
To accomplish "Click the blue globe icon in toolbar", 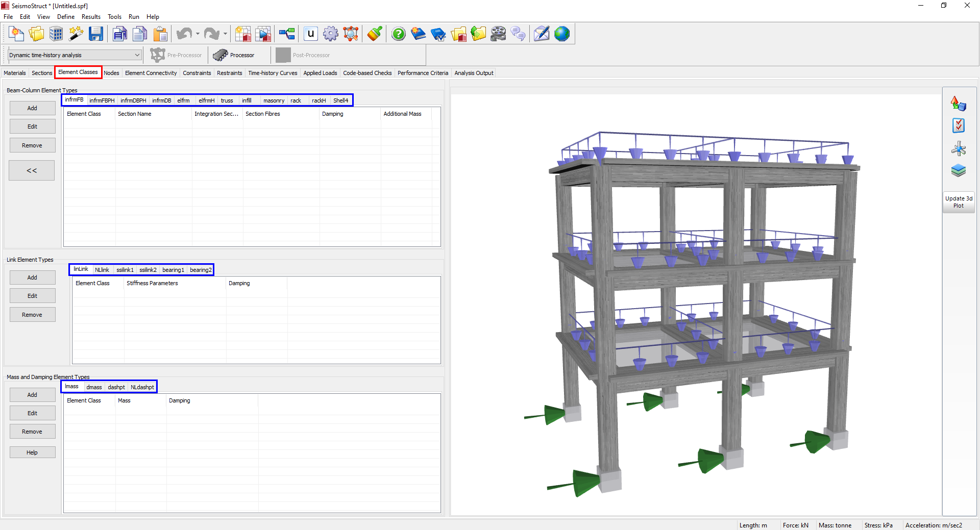I will pyautogui.click(x=562, y=34).
